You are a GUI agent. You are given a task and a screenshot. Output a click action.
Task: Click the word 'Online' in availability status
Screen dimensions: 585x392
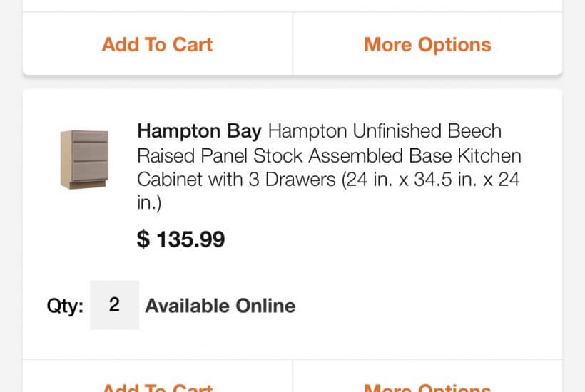[x=260, y=306]
